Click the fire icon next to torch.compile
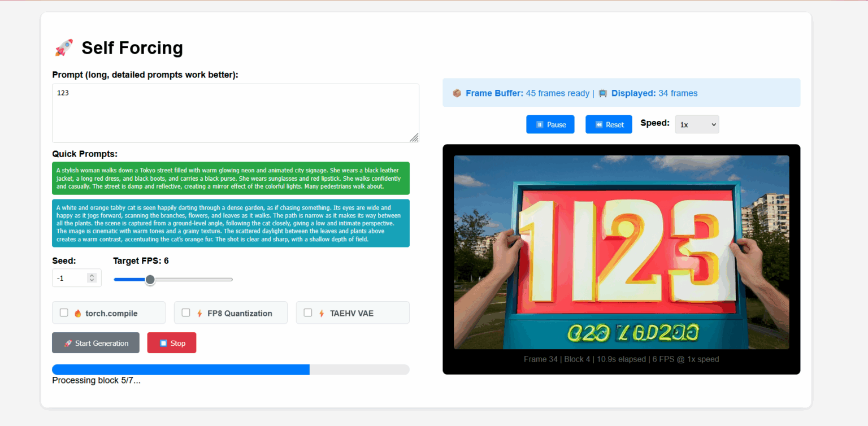The image size is (868, 426). tap(78, 313)
